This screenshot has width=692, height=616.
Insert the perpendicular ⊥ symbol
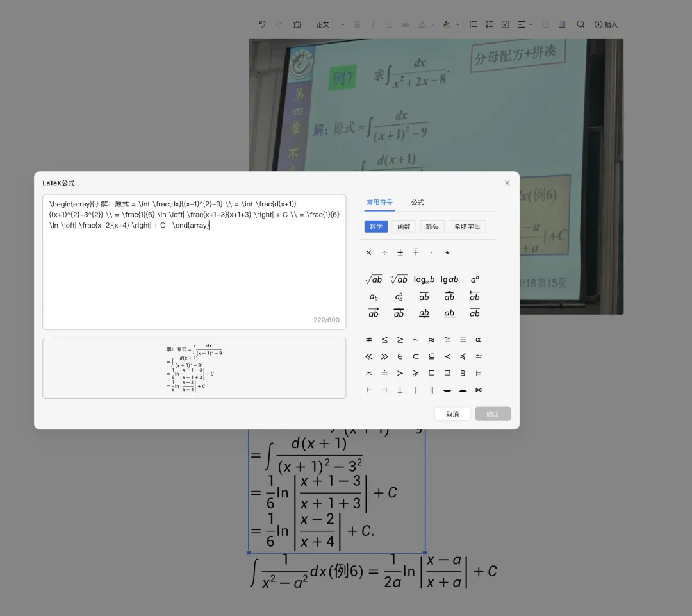point(400,390)
